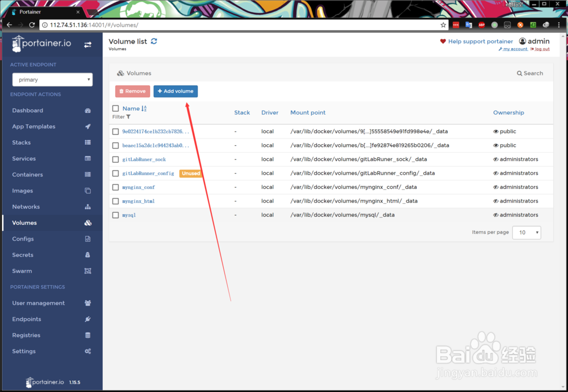The height and width of the screenshot is (392, 568).
Task: Open the gitLabRuner_sock volume details
Action: coord(143,159)
